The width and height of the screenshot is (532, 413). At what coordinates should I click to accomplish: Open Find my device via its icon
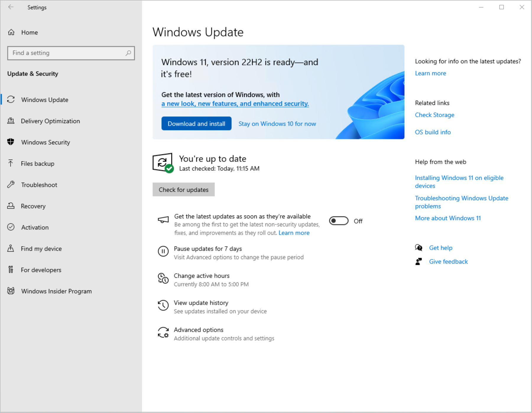pos(11,248)
